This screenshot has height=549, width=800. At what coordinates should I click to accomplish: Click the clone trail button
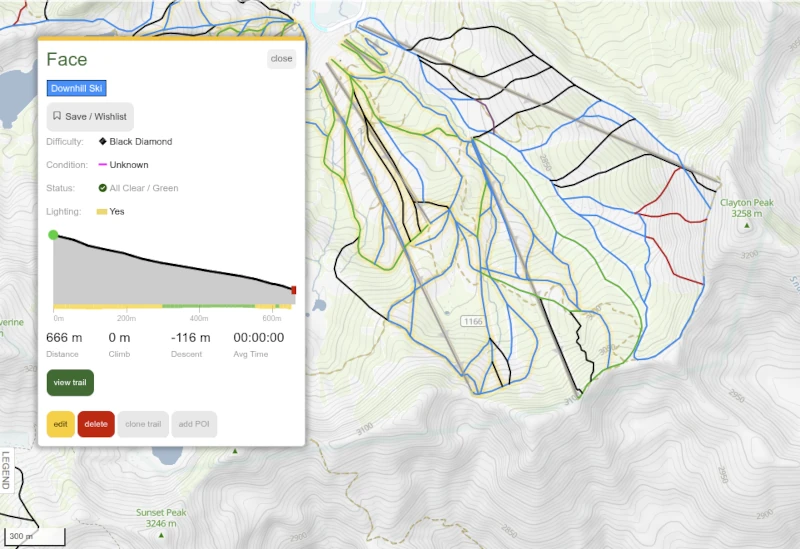tap(143, 424)
